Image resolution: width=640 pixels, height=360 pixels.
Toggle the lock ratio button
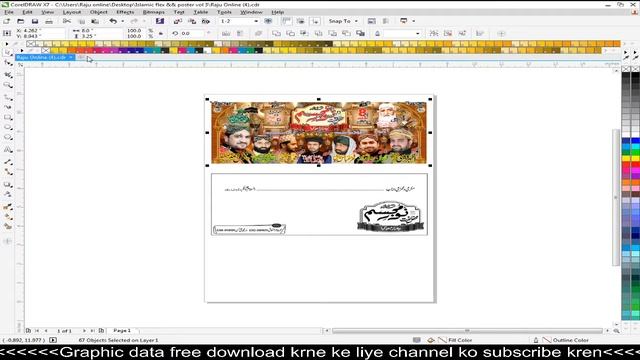[x=161, y=33]
